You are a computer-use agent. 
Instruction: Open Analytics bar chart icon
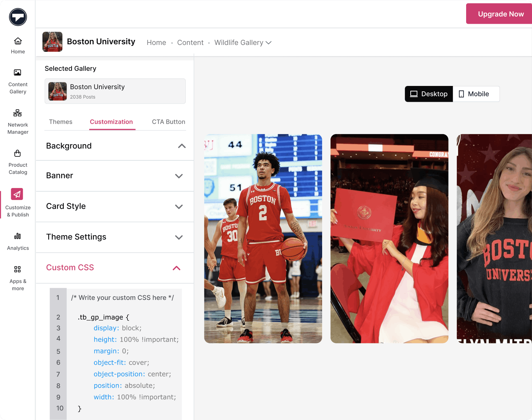(18, 236)
